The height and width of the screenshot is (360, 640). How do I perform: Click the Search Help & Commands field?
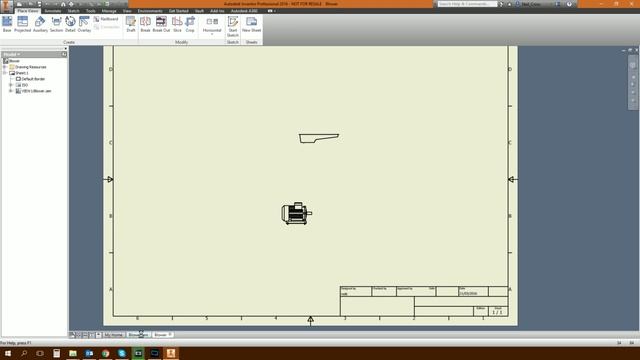point(467,4)
